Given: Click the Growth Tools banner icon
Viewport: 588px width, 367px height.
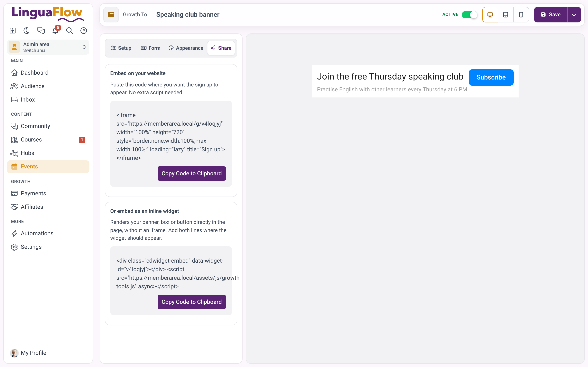Looking at the screenshot, I should tap(111, 14).
